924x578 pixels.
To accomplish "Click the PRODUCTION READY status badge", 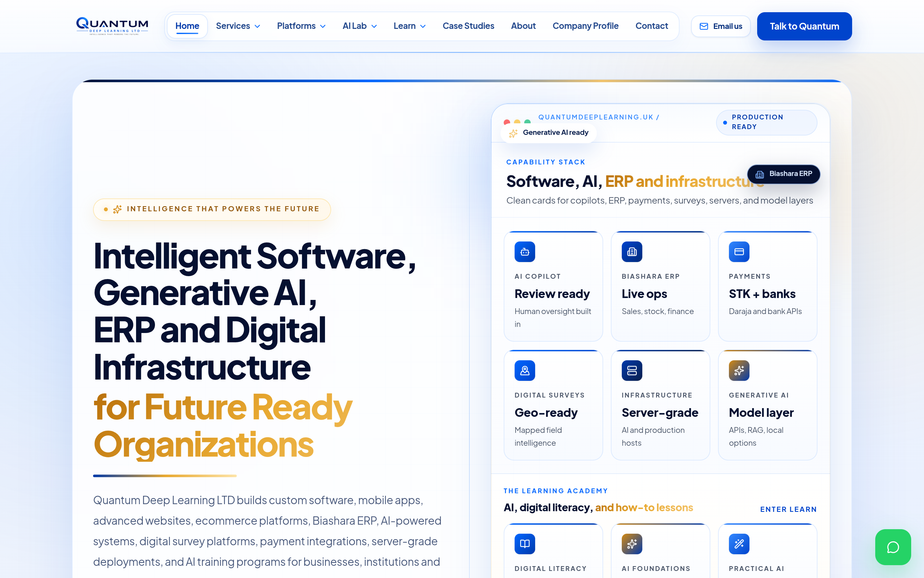I will pos(766,122).
